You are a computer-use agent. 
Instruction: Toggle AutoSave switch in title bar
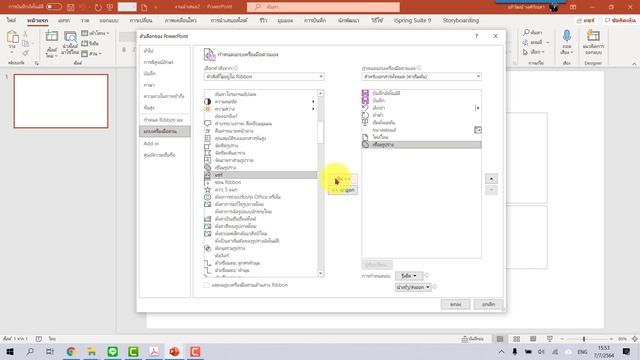(54, 7)
